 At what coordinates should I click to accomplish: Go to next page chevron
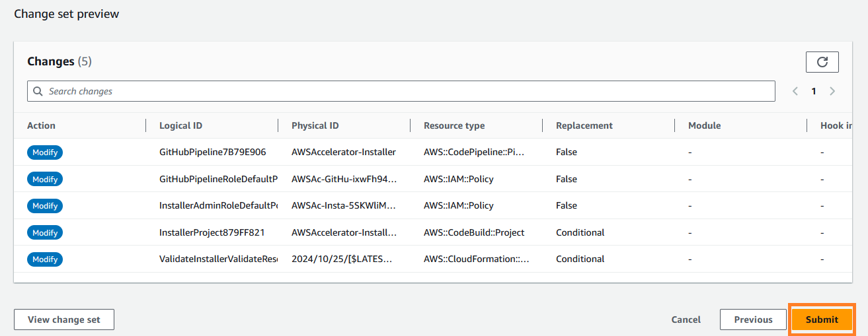tap(832, 91)
